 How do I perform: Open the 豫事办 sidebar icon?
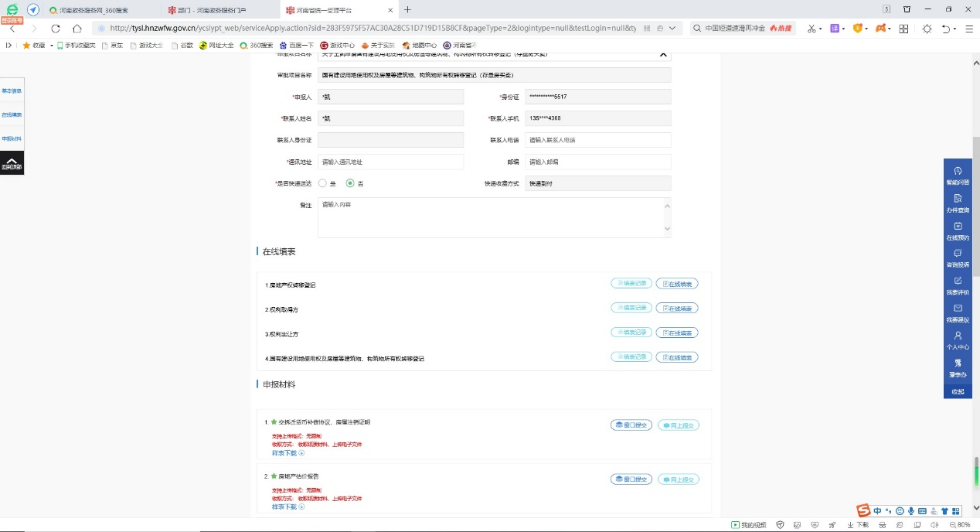tap(958, 368)
